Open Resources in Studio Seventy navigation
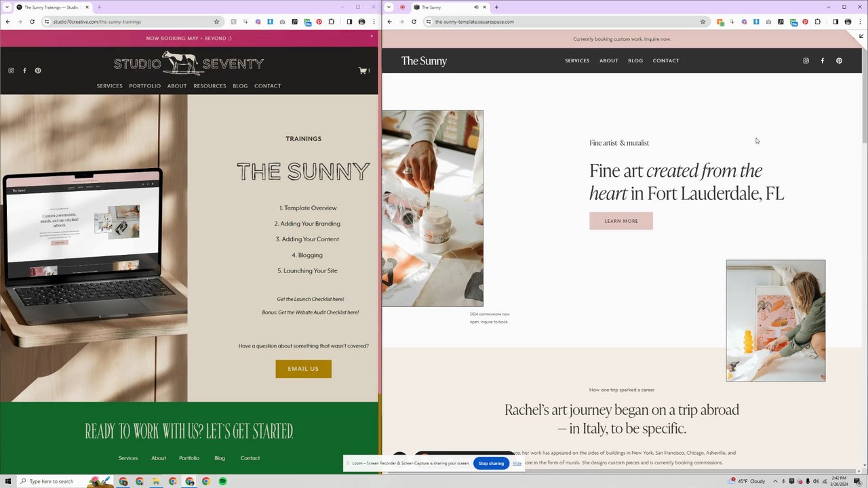This screenshot has height=488, width=868. tap(210, 86)
